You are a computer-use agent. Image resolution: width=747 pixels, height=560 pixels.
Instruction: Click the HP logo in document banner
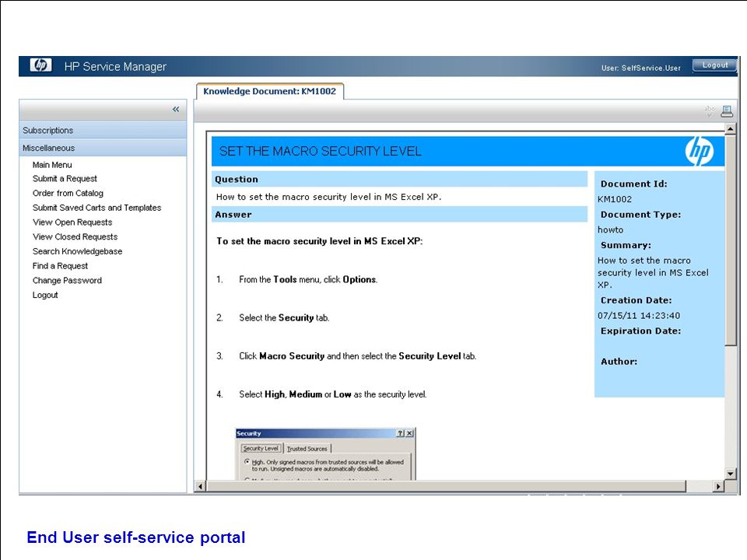[700, 151]
